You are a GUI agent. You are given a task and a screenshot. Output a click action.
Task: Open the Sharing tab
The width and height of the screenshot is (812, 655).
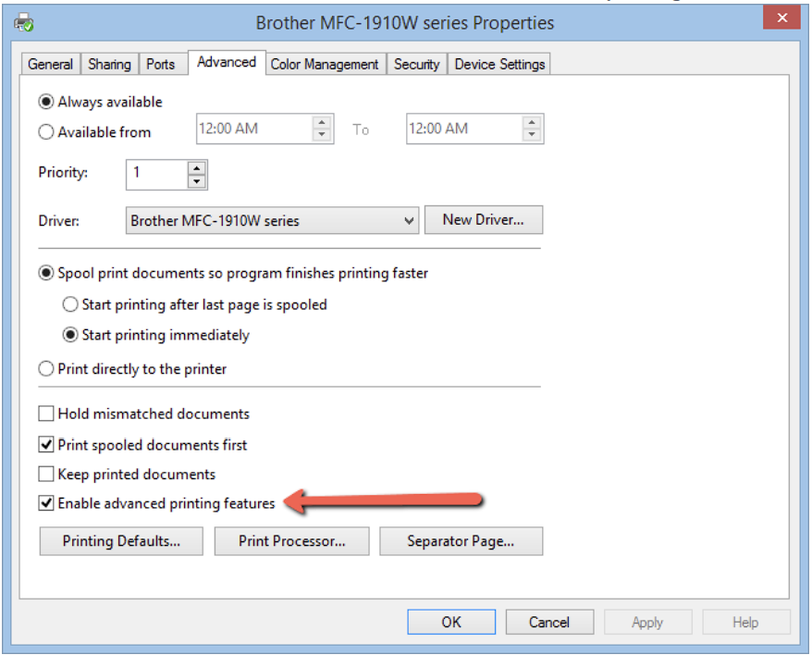[109, 64]
